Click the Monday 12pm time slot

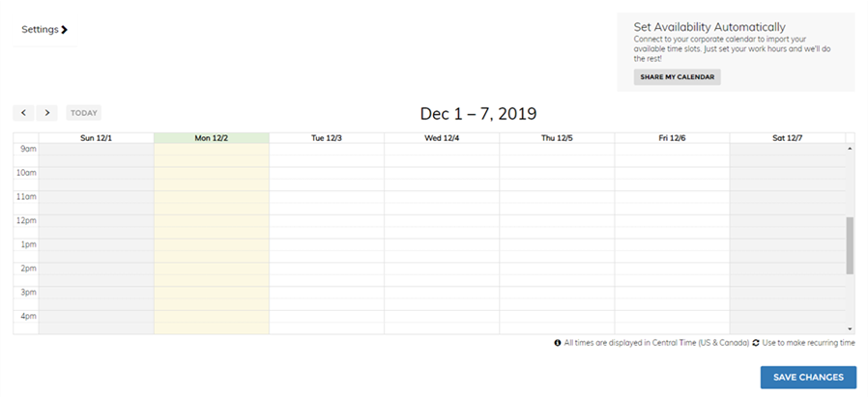click(211, 226)
